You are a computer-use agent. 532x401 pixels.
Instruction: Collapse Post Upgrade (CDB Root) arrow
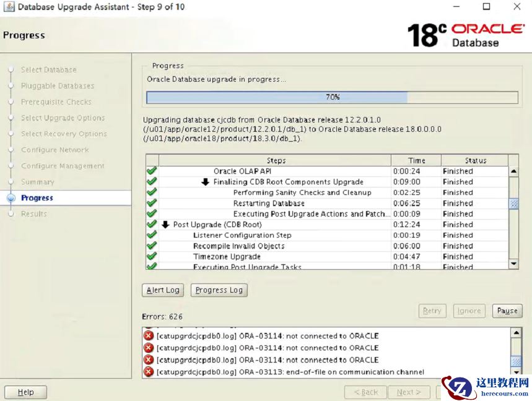[x=165, y=225]
